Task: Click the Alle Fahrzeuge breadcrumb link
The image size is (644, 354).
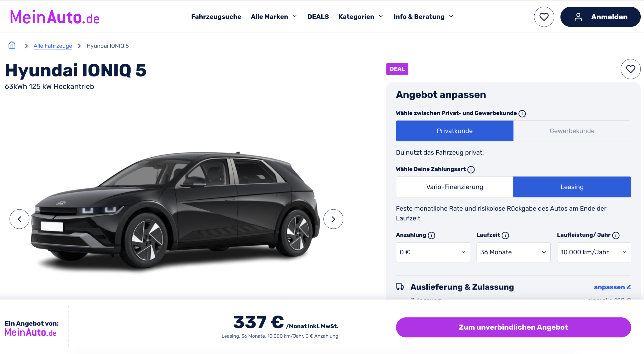Action: click(x=53, y=46)
